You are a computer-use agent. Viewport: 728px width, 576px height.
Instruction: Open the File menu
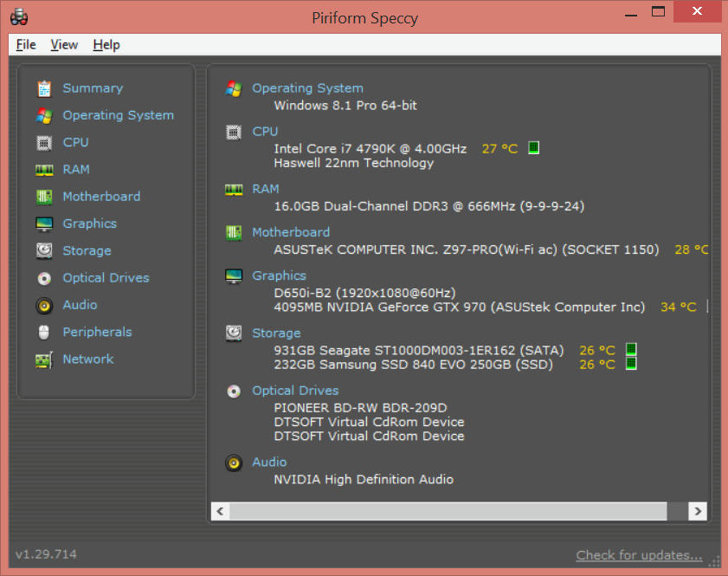click(26, 44)
